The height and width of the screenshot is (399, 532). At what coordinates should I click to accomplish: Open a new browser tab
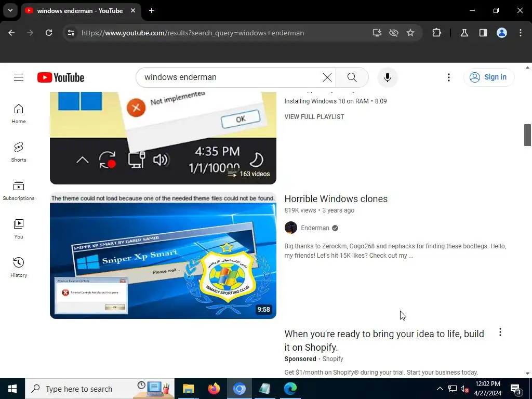[152, 10]
